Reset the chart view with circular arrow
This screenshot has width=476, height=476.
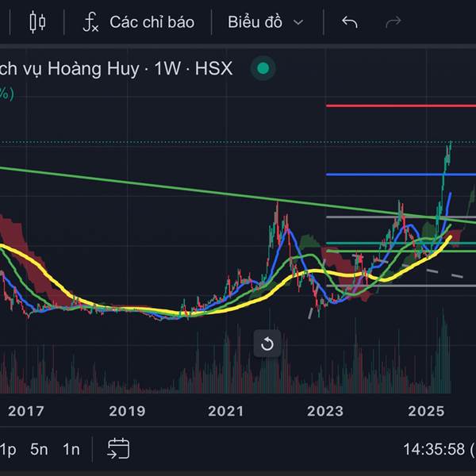(x=267, y=344)
